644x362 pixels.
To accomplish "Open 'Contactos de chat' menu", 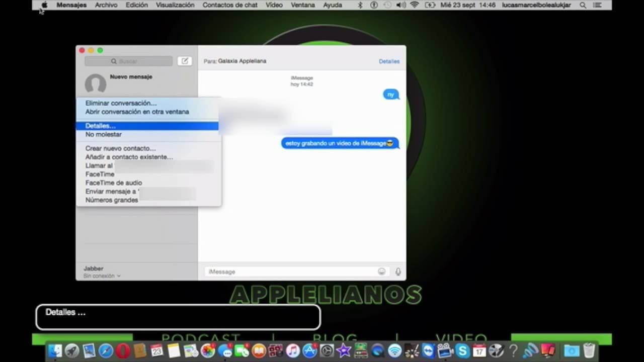I will coord(230,5).
